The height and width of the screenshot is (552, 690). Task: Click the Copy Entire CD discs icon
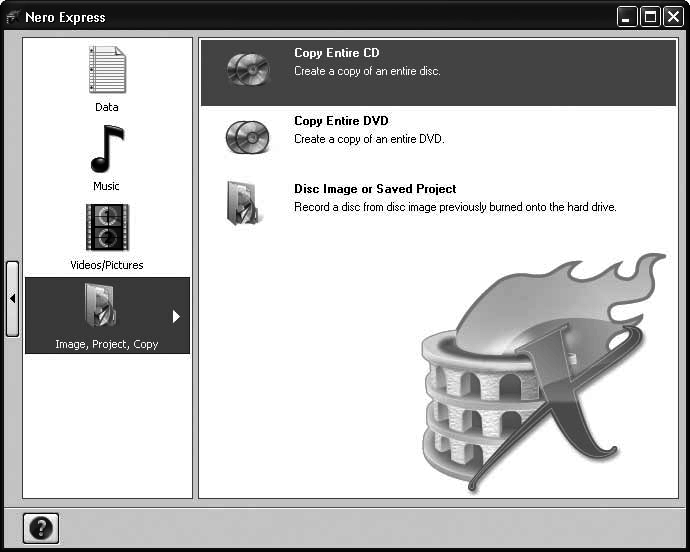coord(247,68)
